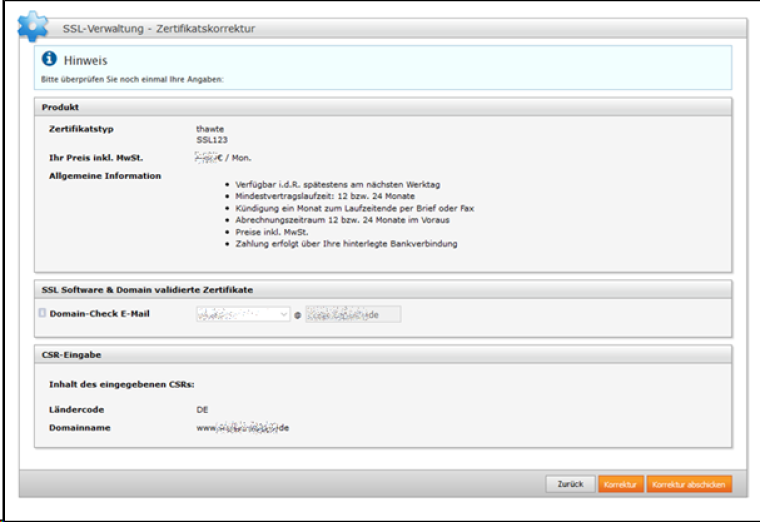
Task: Click the SSL-Verwaltung - Zertifikatskorrektur title
Action: [x=158, y=29]
